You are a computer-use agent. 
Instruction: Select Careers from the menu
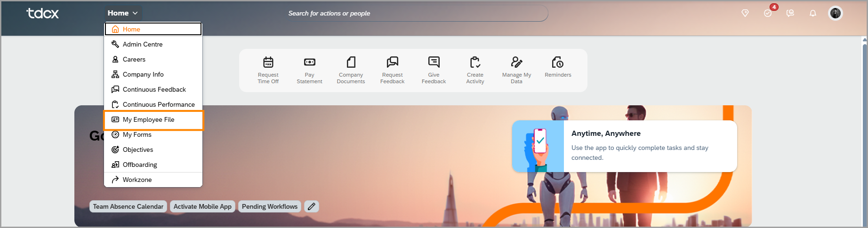coord(153,59)
